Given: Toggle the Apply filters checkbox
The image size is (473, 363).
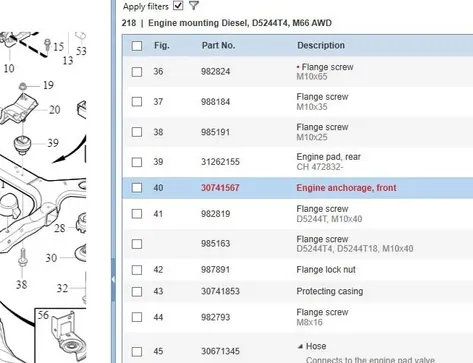Looking at the screenshot, I should coord(178,5).
